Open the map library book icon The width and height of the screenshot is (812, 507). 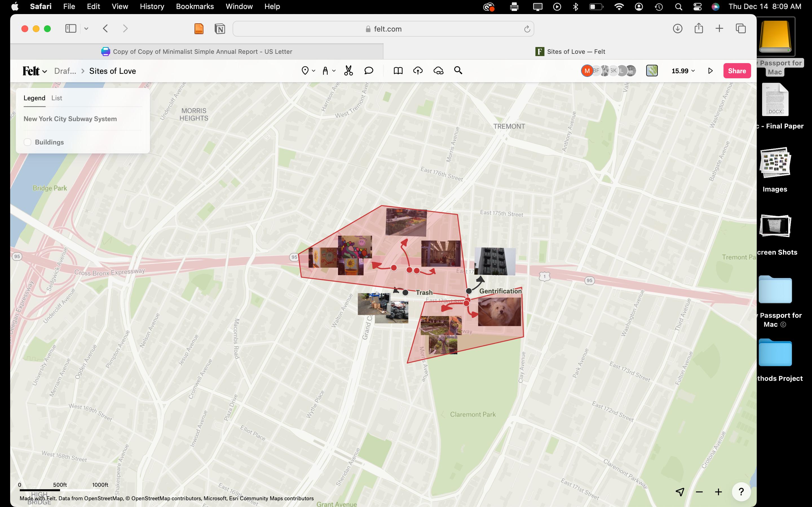coord(398,71)
